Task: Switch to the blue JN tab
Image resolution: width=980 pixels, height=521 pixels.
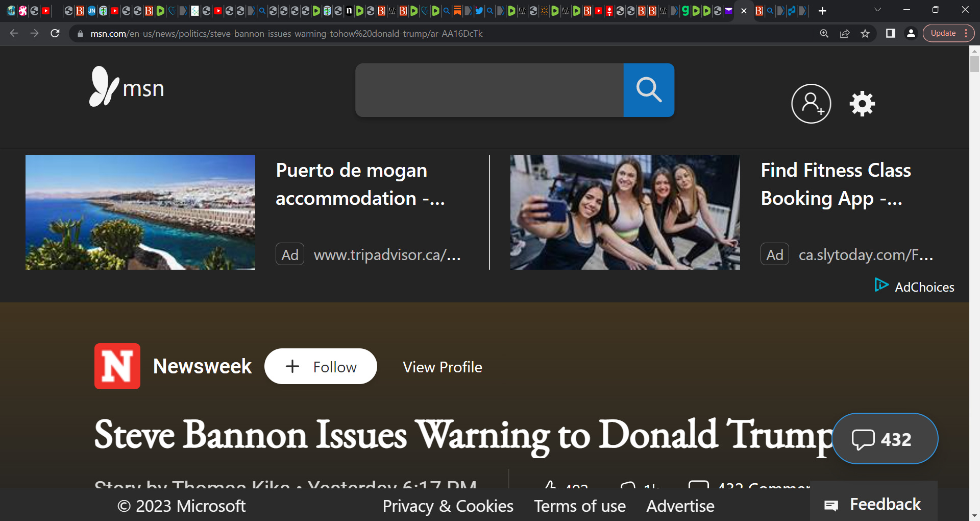Action: 92,11
